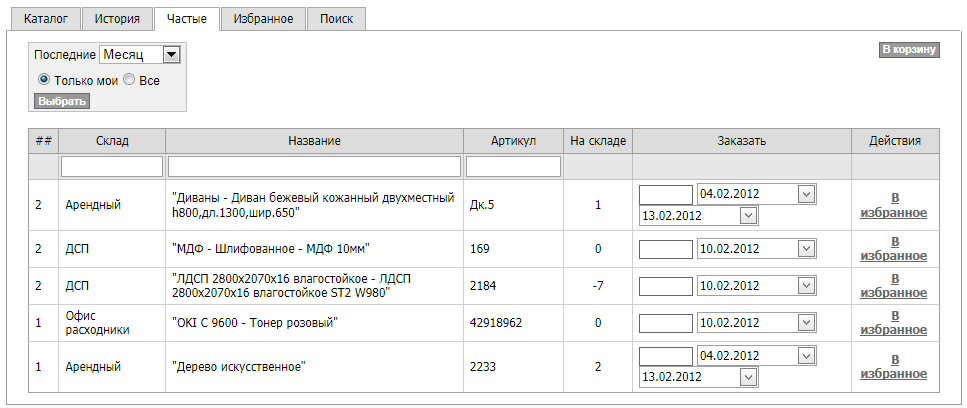
Task: Add Дерево искусственное to избранное
Action: point(893,367)
